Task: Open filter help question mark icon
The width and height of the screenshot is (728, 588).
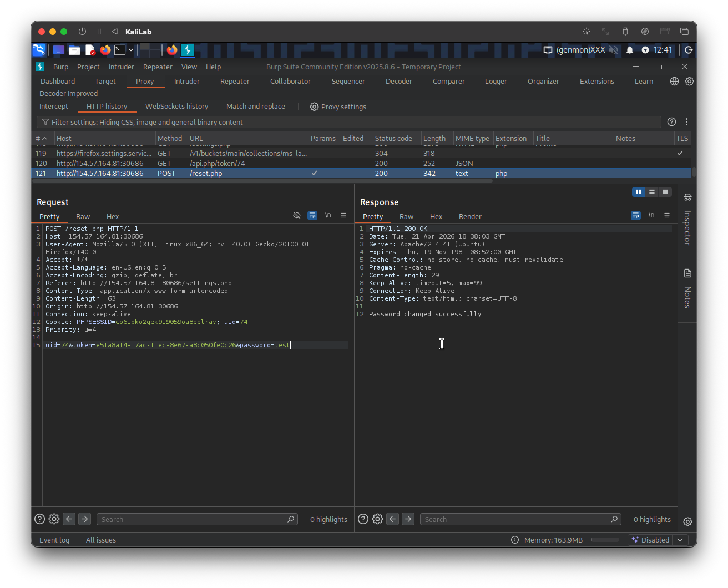Action: (671, 122)
